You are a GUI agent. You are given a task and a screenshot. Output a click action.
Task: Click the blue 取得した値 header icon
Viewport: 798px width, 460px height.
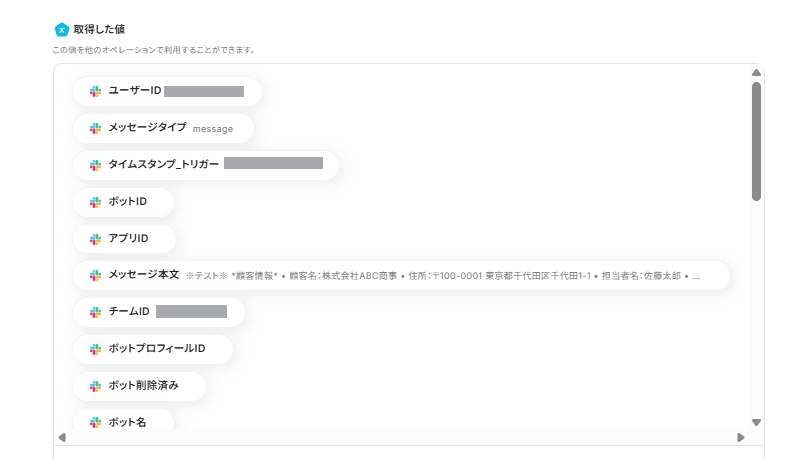[61, 30]
